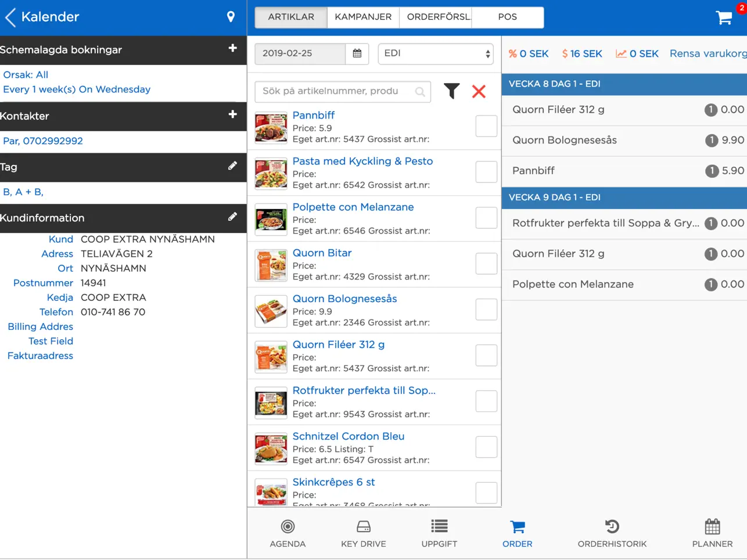The height and width of the screenshot is (560, 747).
Task: Open the Schnitzel Cordon Bleu article link
Action: click(349, 436)
